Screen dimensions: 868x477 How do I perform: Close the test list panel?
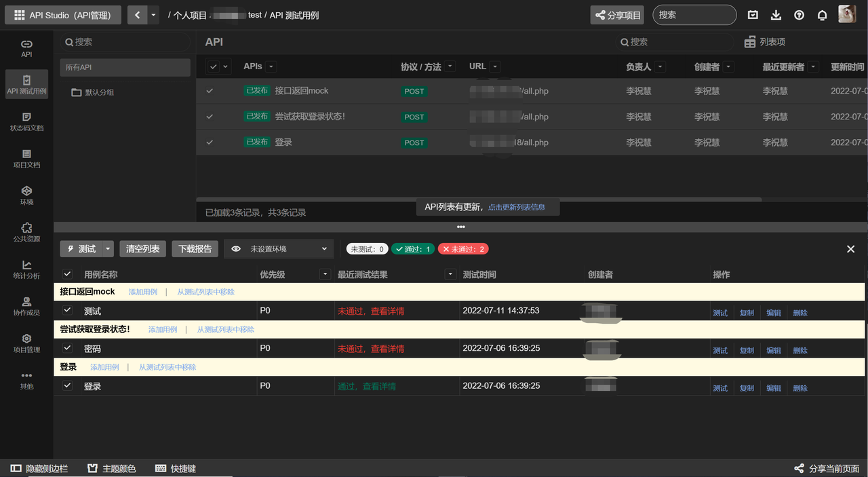coord(851,249)
